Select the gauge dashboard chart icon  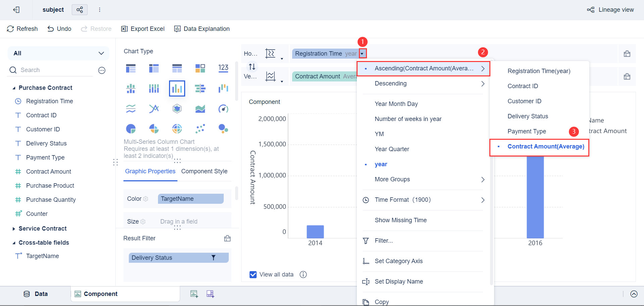click(x=223, y=109)
